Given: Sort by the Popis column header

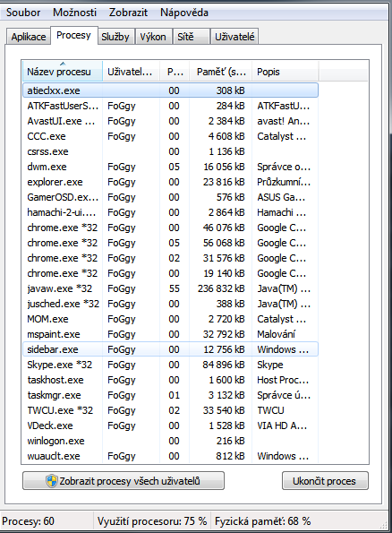Looking at the screenshot, I should coord(285,72).
